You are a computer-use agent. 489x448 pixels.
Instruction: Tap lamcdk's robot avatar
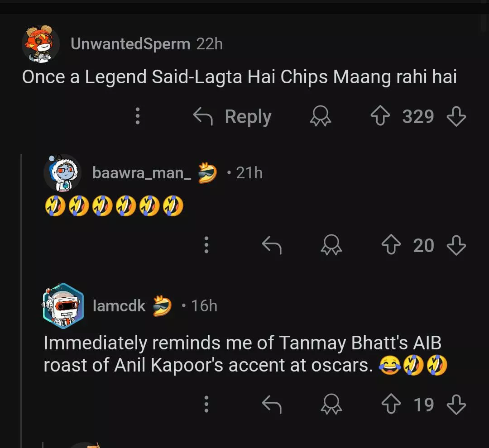[x=63, y=306]
